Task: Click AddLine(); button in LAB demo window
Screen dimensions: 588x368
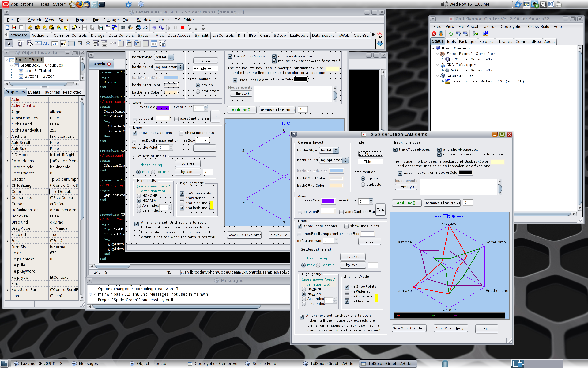Action: pos(407,203)
